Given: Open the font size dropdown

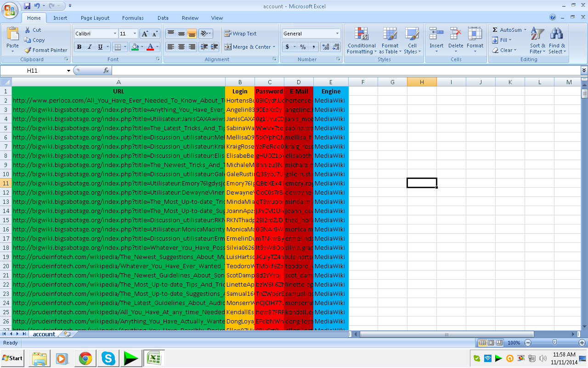Looking at the screenshot, I should pos(135,34).
